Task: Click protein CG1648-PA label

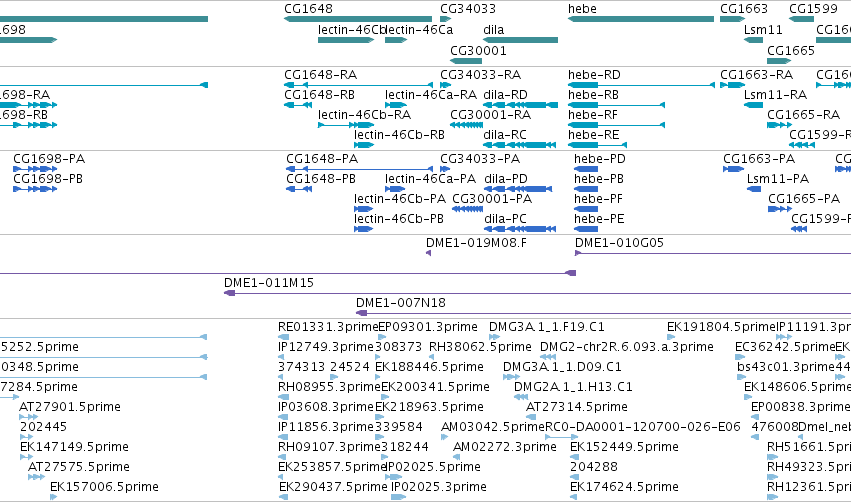Action: pyautogui.click(x=322, y=159)
